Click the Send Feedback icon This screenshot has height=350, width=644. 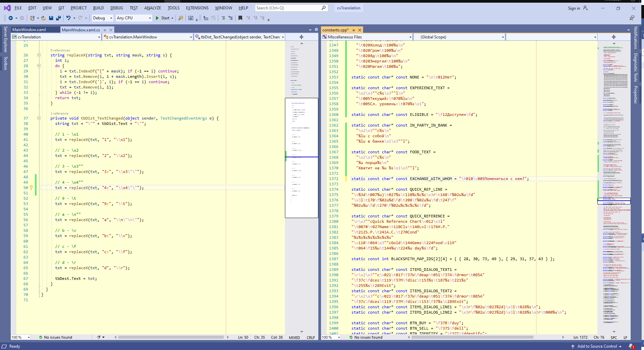tap(632, 18)
